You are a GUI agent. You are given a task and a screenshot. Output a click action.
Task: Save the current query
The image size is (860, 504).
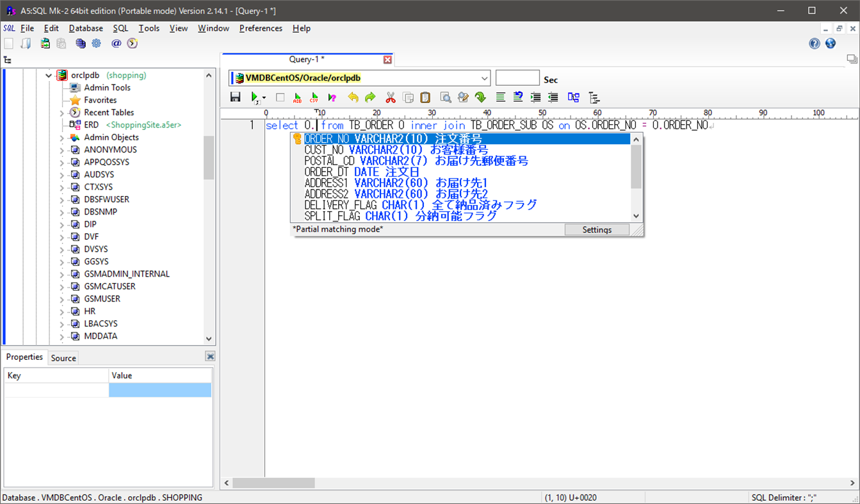point(235,97)
